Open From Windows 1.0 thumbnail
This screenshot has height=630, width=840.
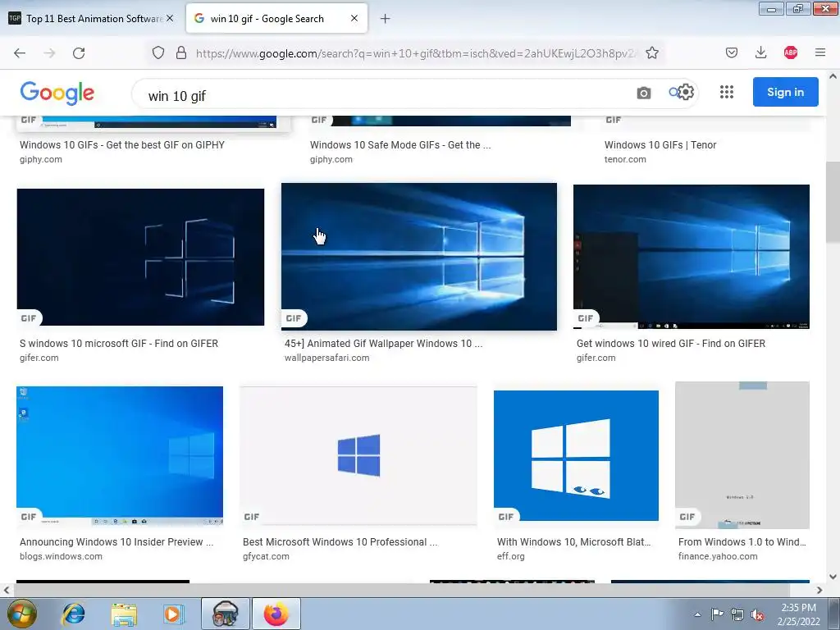[x=742, y=454]
